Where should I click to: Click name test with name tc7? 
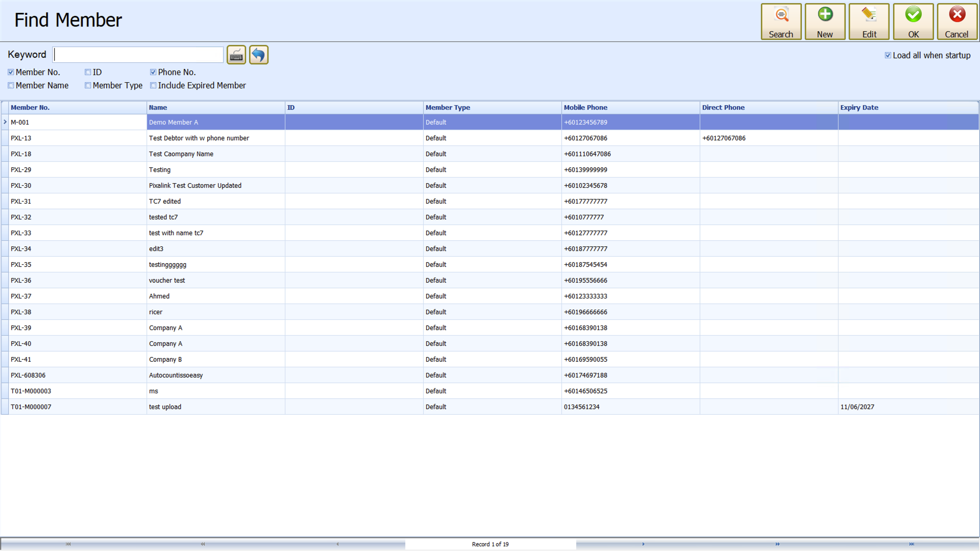click(x=176, y=233)
